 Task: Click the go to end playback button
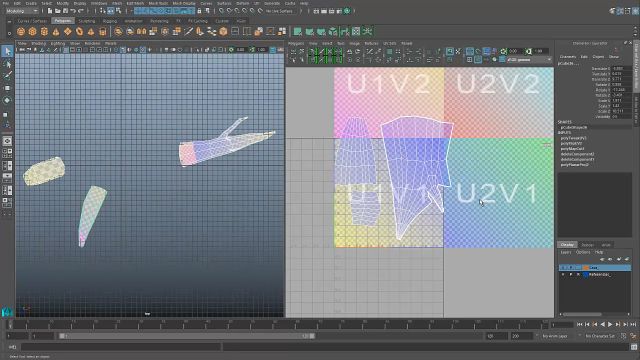point(633,324)
